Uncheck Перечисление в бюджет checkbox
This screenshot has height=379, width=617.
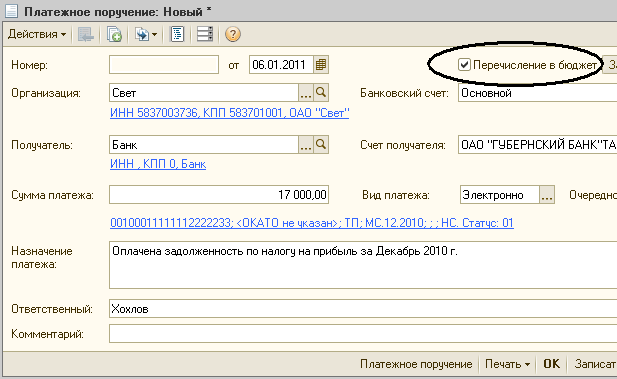pos(464,65)
